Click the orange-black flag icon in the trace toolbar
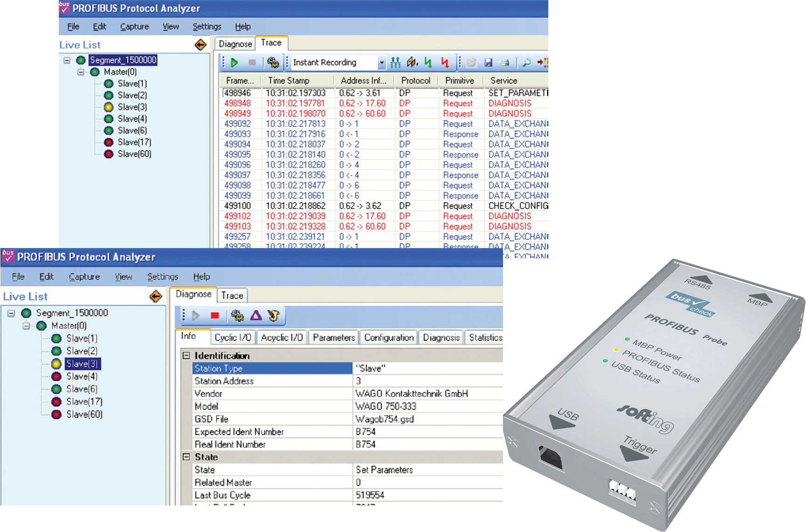The image size is (806, 532). click(412, 62)
